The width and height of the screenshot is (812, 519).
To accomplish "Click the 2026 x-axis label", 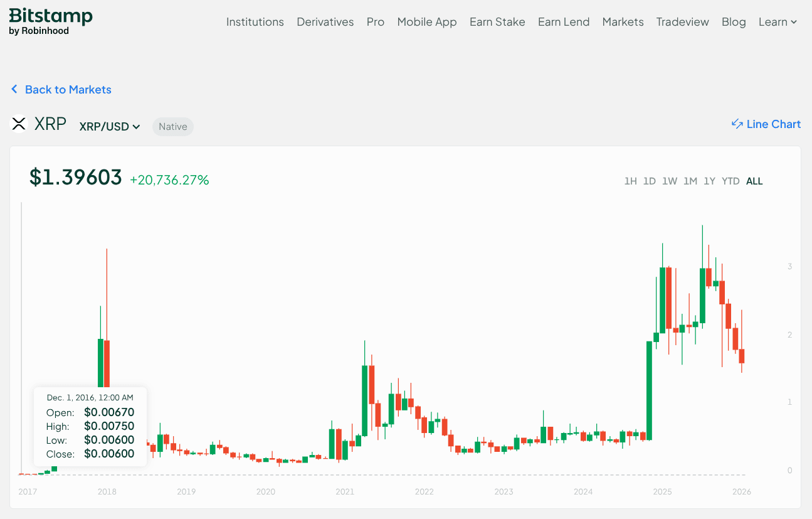I will pos(741,491).
